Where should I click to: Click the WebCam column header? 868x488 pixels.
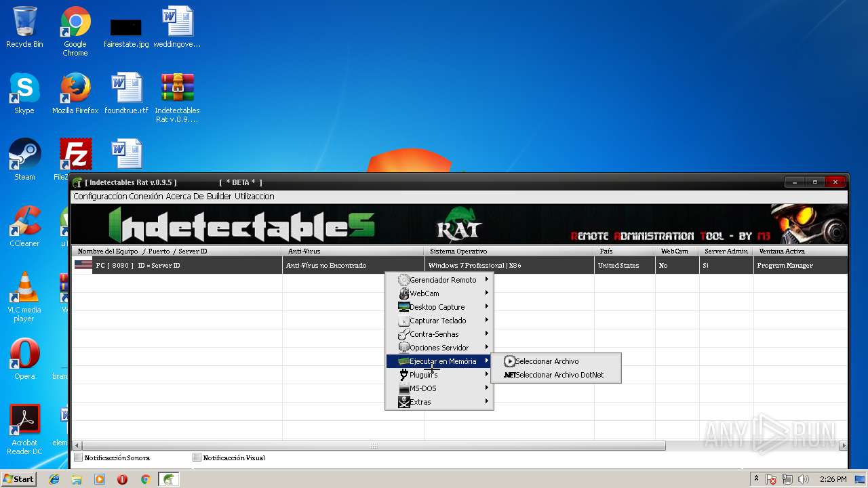coord(677,251)
